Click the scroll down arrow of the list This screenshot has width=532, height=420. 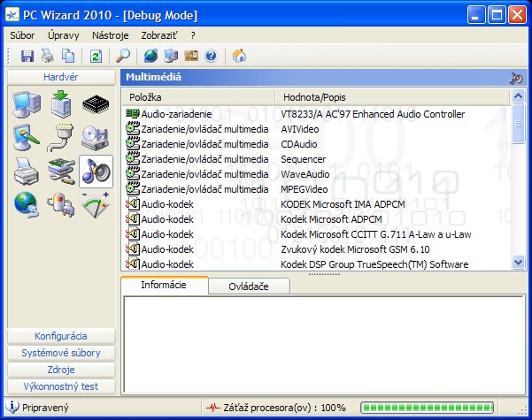coord(518,263)
